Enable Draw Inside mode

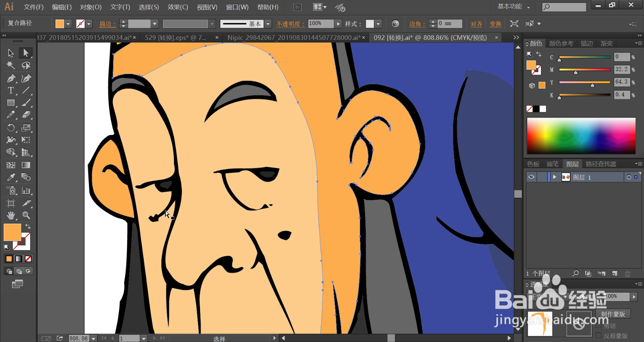coord(28,271)
